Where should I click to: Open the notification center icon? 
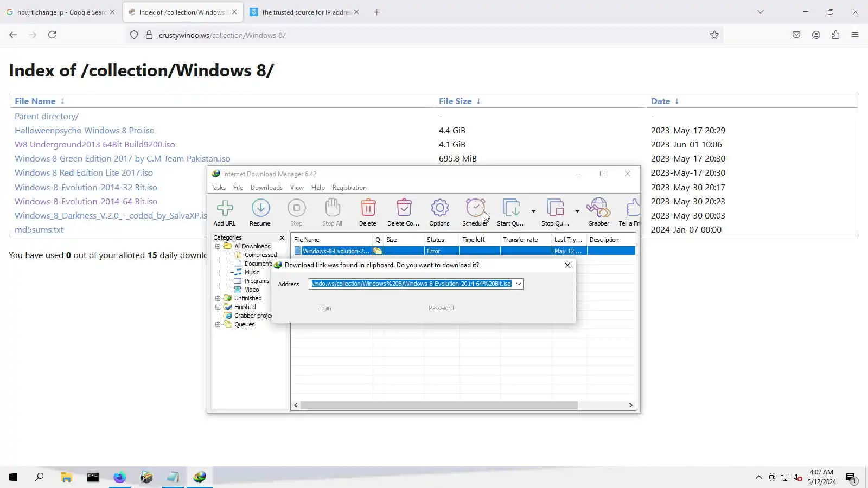pos(850,477)
